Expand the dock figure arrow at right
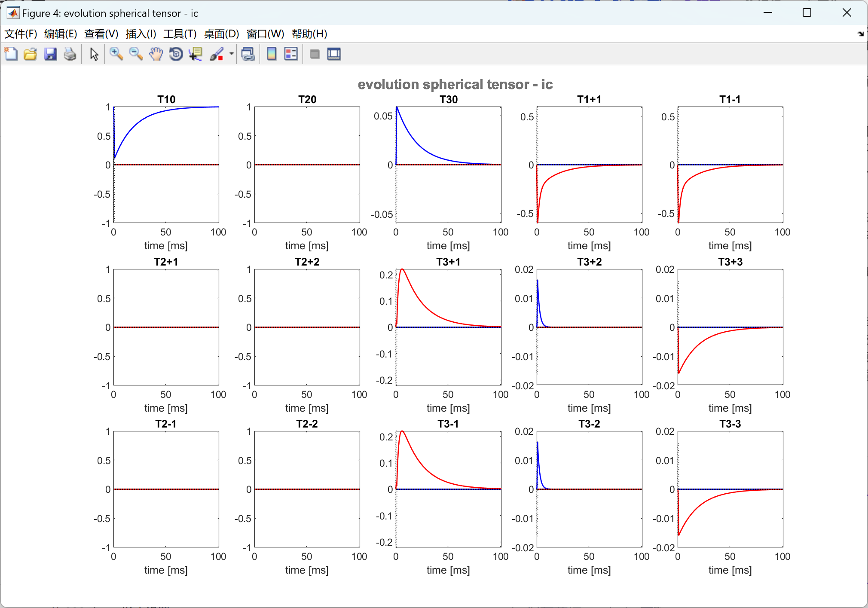 coord(860,34)
